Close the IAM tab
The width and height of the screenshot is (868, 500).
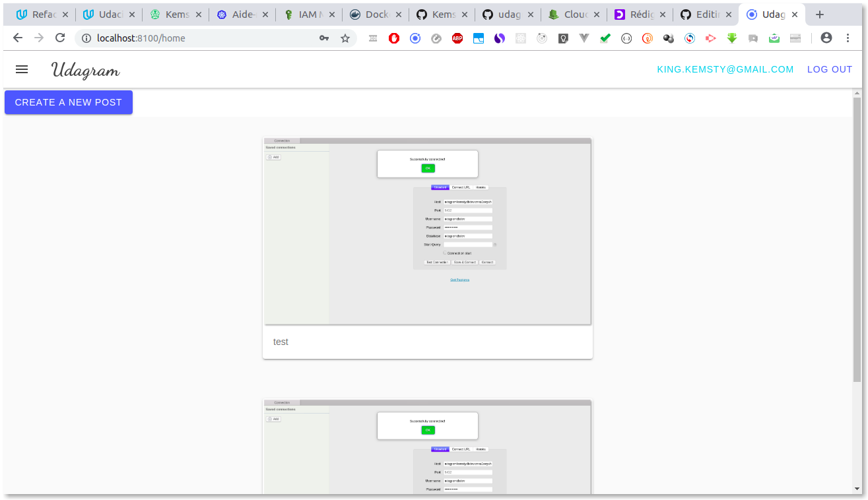331,15
